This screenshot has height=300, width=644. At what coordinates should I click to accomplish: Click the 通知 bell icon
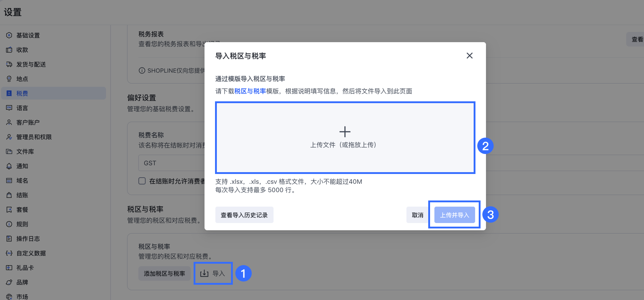click(9, 166)
